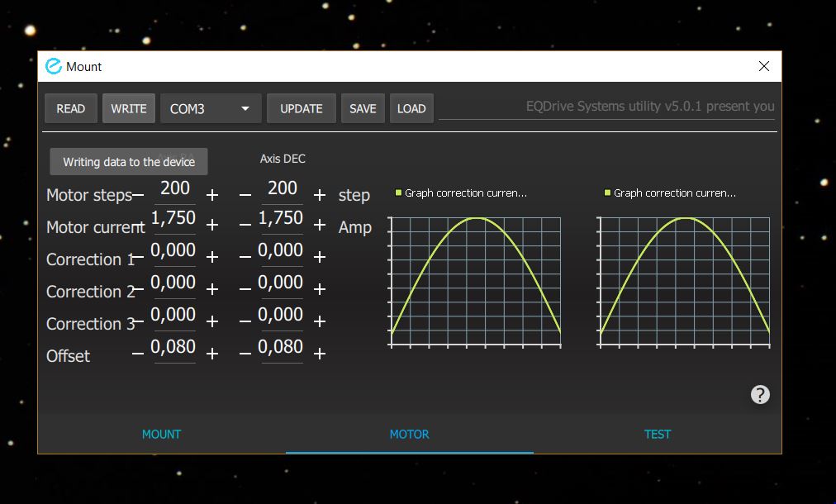Click the EQDrive app logo in title bar

(x=54, y=66)
